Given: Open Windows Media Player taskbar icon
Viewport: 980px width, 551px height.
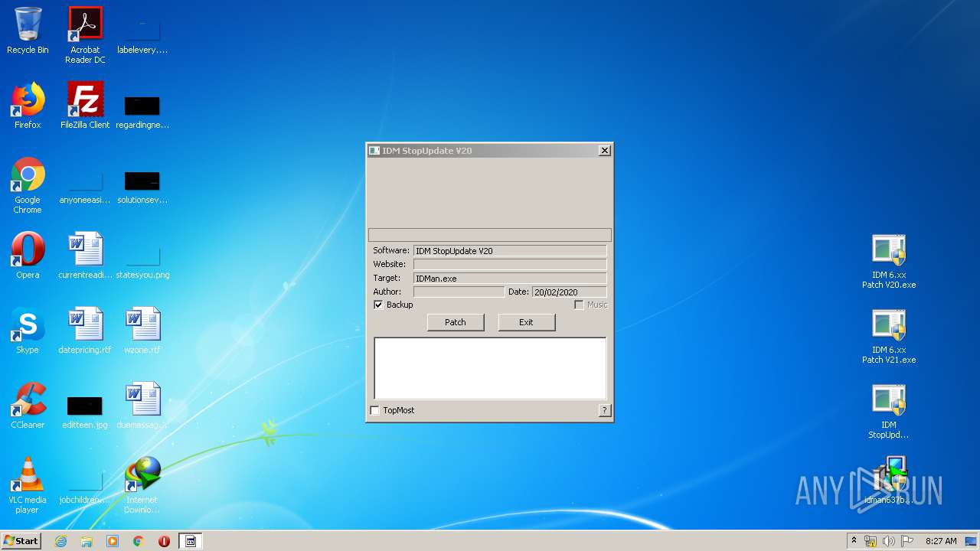Looking at the screenshot, I should 113,541.
